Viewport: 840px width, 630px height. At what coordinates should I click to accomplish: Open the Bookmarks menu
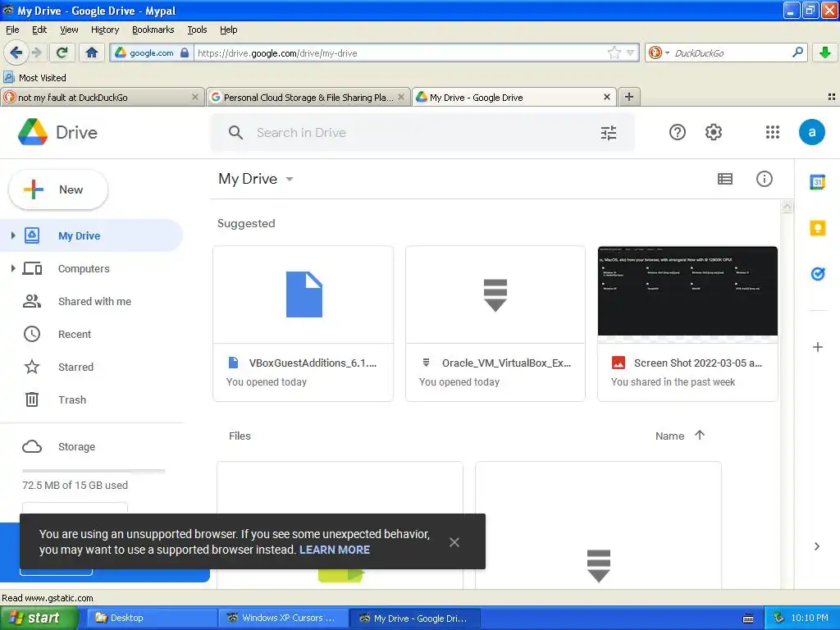[153, 30]
